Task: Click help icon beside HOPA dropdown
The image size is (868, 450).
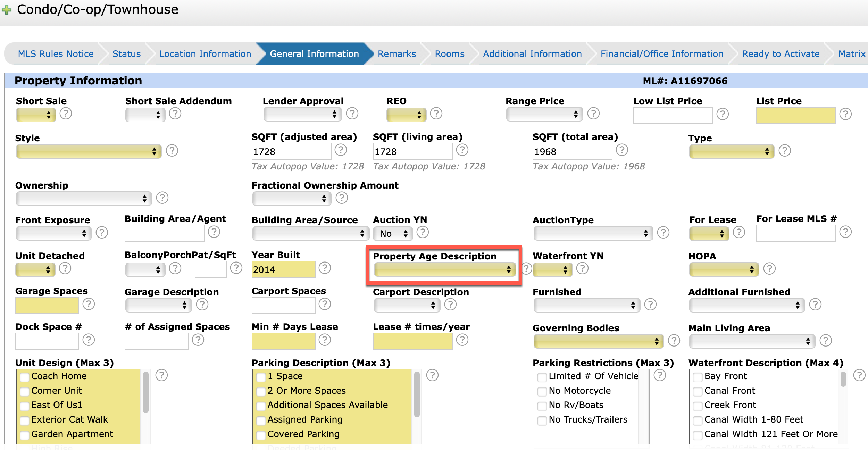Action: pos(769,269)
